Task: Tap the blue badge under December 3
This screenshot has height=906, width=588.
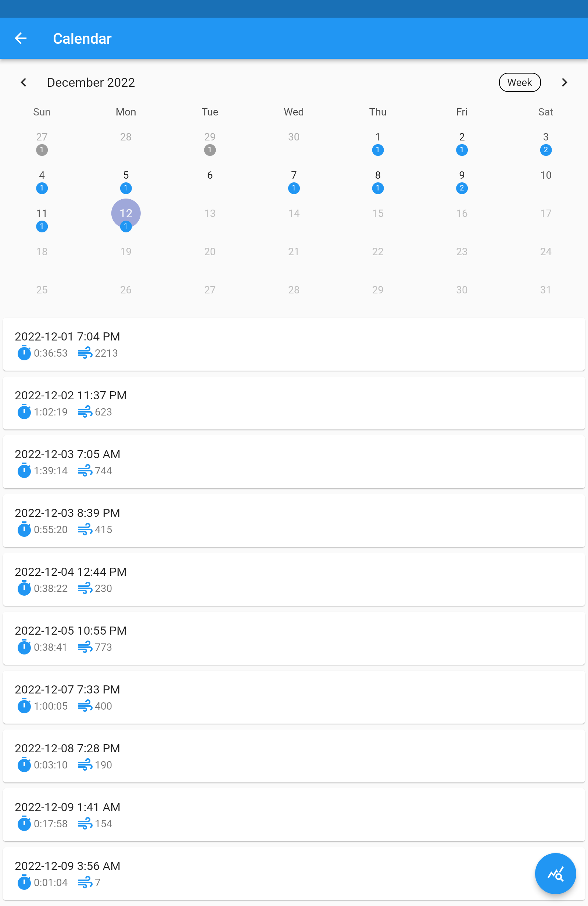Action: pos(545,150)
